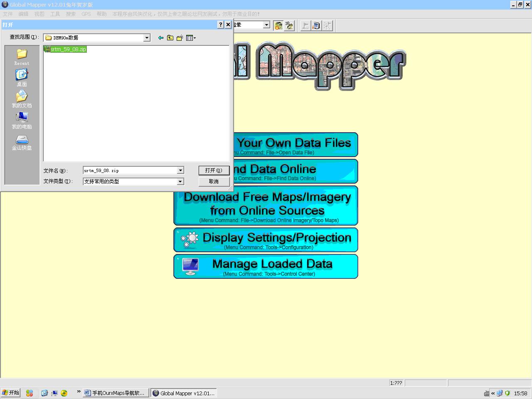Click the keyboard input tray icon

point(487,393)
